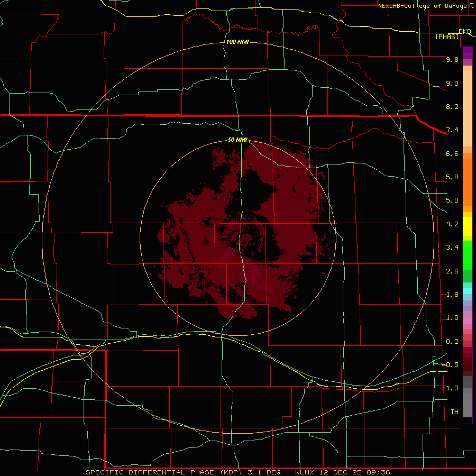Select the 5.8 value on color scale
The image size is (476, 476).
pos(452,177)
